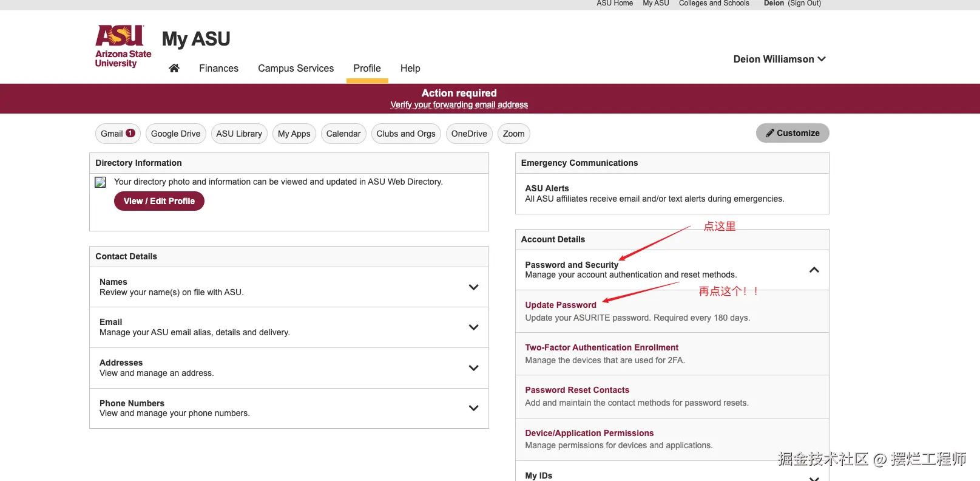980x481 pixels.
Task: Open the Deion Williamson user dropdown
Action: (779, 59)
